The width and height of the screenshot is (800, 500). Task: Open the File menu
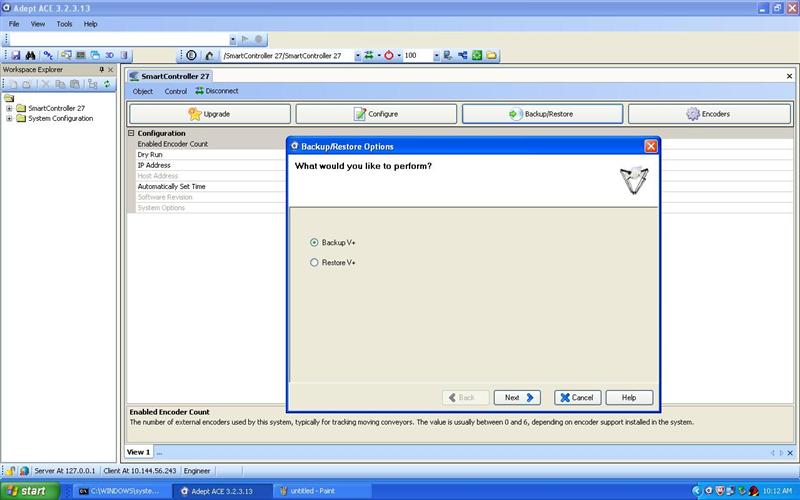pos(14,24)
